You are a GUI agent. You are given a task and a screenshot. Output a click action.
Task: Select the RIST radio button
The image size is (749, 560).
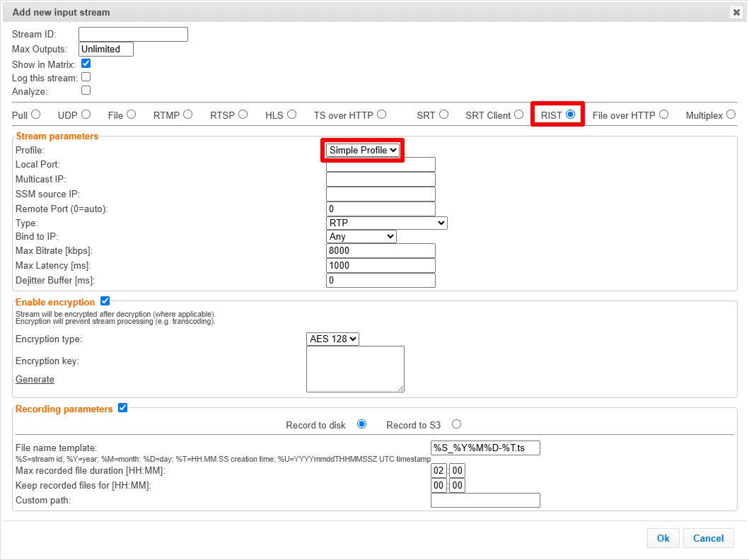(570, 115)
